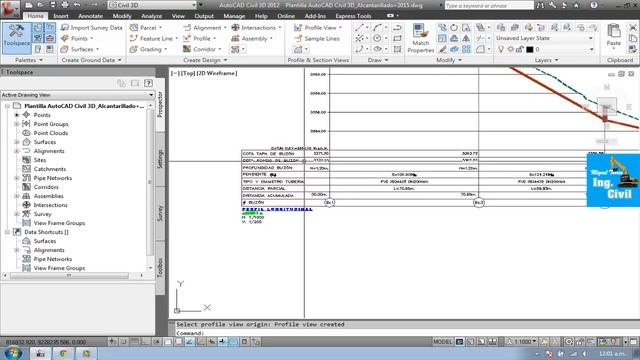Click the Pipe Network ribbon icon

click(x=236, y=49)
